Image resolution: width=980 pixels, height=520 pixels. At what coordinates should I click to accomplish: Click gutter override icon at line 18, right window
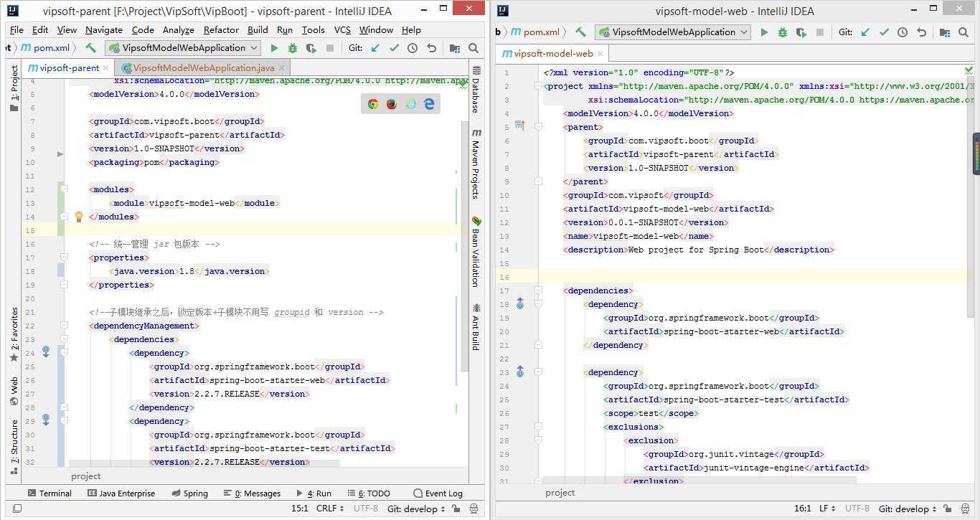click(x=520, y=304)
